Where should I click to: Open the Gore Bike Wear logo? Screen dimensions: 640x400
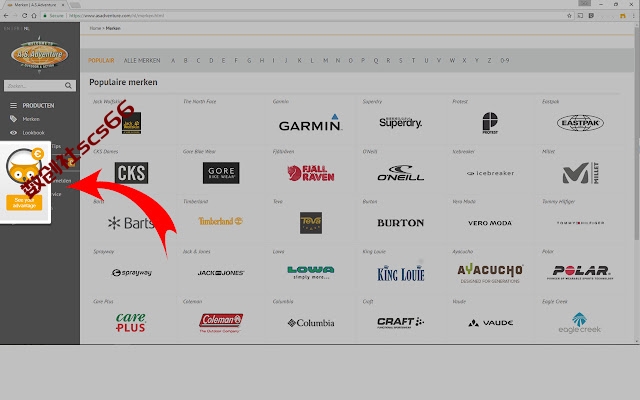[x=221, y=173]
